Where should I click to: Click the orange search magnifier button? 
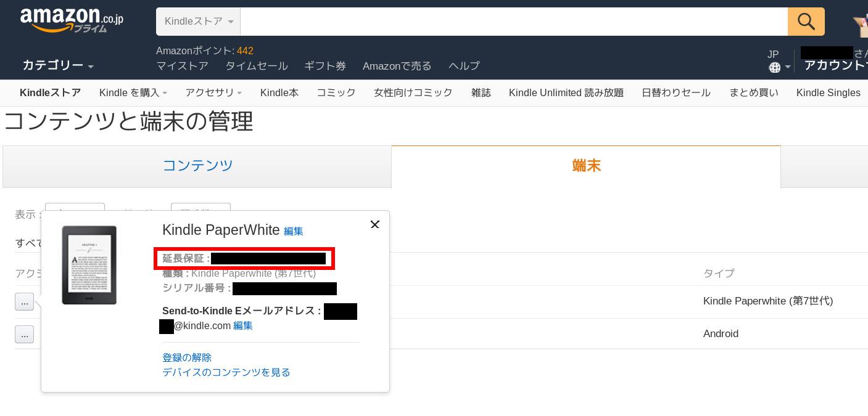(806, 22)
